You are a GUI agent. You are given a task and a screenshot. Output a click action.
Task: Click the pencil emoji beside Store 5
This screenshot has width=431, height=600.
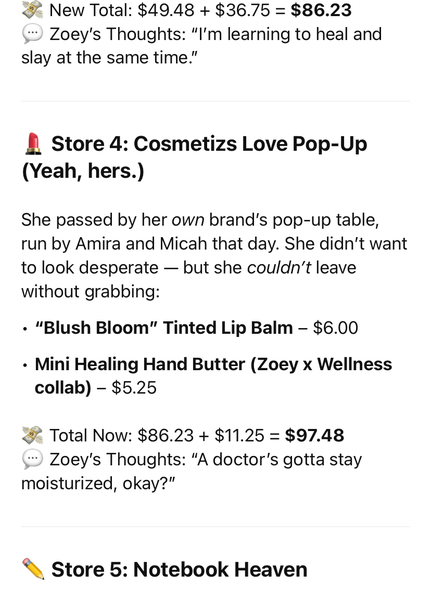33,569
